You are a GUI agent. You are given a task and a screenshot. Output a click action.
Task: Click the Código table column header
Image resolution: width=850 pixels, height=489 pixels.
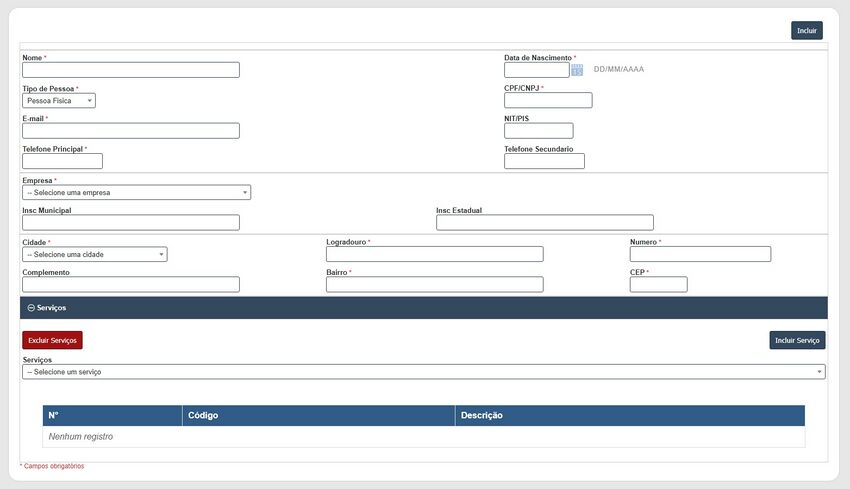[x=319, y=415]
